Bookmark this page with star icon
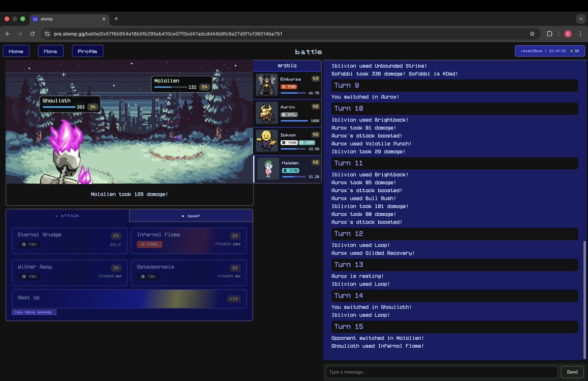The height and width of the screenshot is (381, 588). [x=532, y=34]
